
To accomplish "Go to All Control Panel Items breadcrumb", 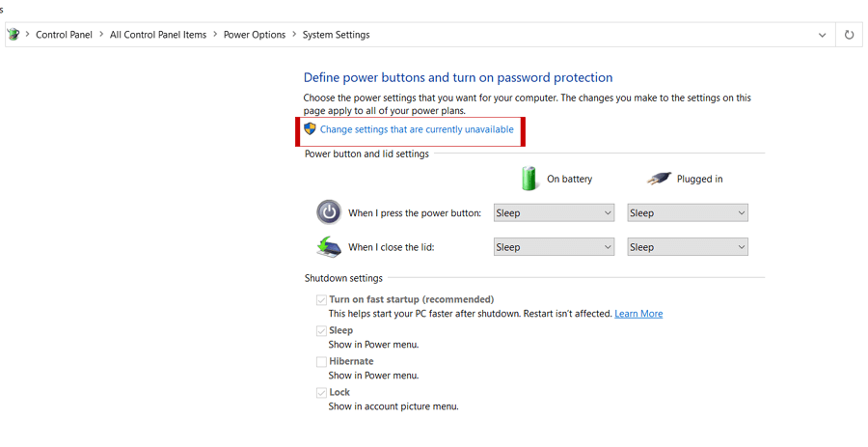I will [158, 35].
